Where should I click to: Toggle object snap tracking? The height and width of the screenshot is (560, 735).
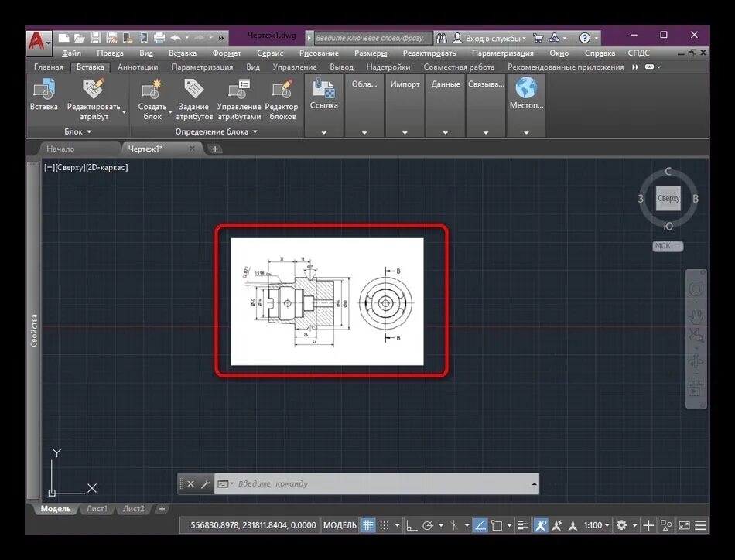point(480,525)
